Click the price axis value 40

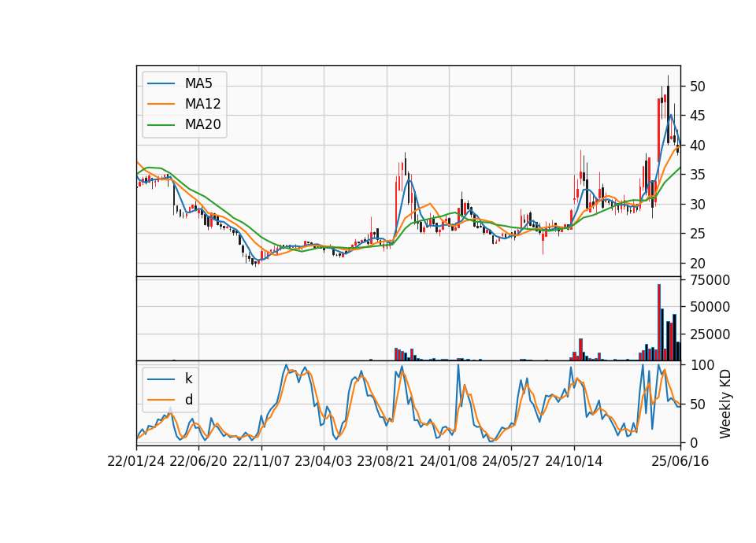tap(697, 145)
